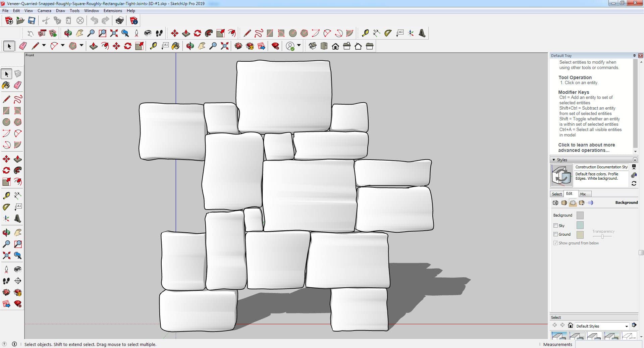Open the Extensions menu
644x348 pixels.
pos(113,11)
